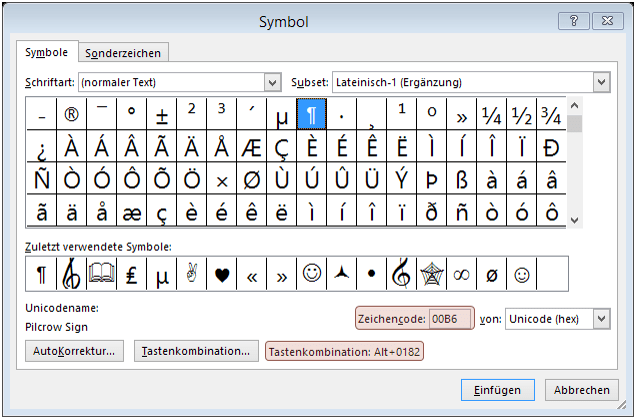Click the infinity symbol in recent symbols

(x=461, y=273)
